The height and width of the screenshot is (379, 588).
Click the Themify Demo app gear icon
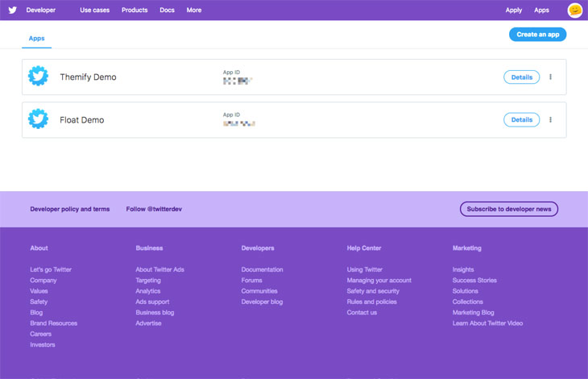(38, 76)
